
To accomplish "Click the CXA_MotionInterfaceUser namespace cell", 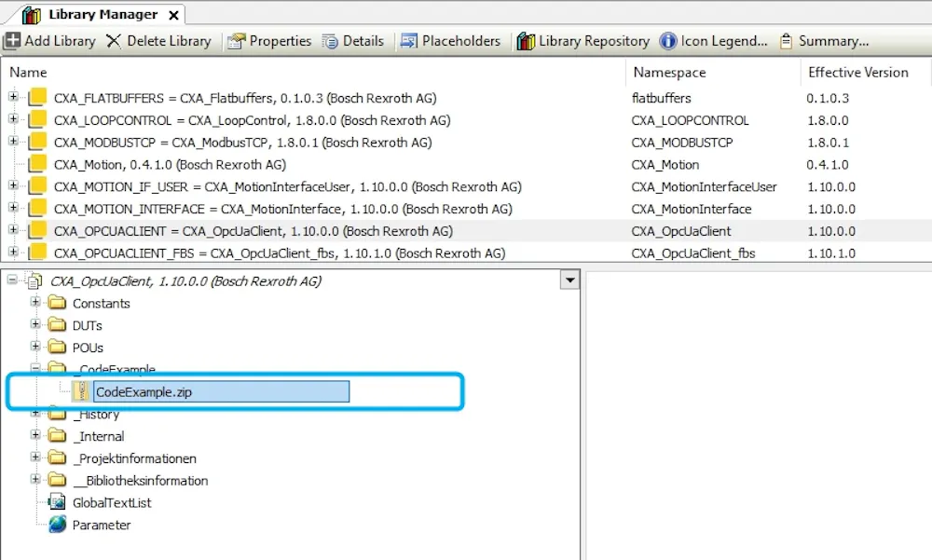I will 704,187.
